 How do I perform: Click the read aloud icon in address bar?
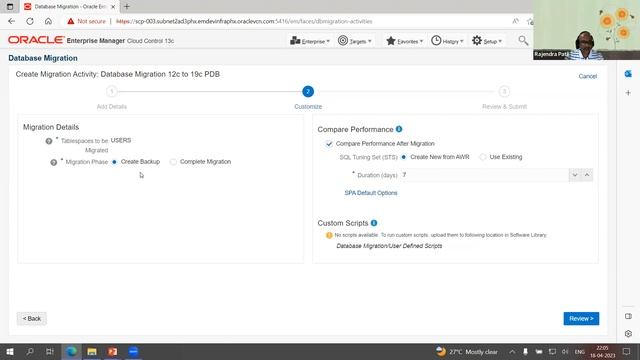(x=516, y=21)
